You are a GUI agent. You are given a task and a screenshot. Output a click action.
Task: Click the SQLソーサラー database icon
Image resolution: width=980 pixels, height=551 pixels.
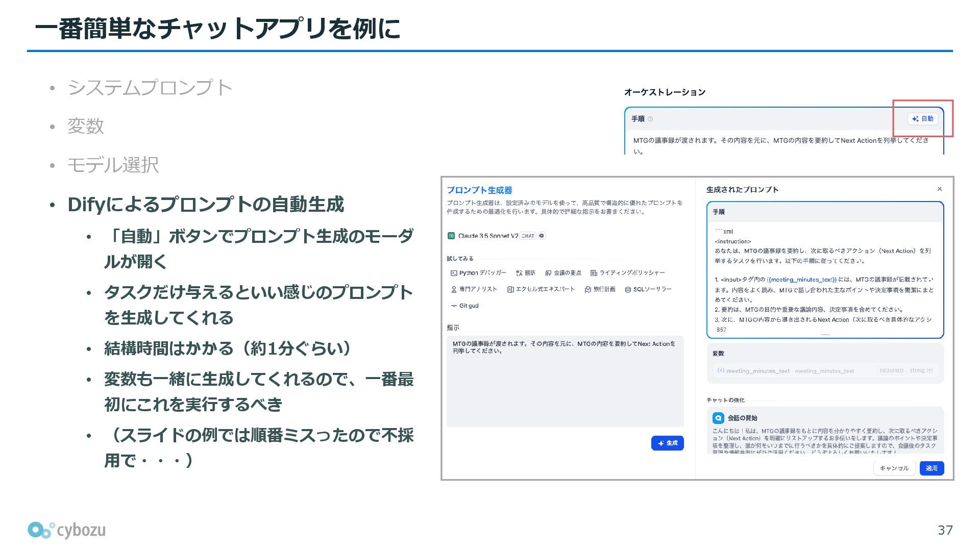tap(628, 289)
